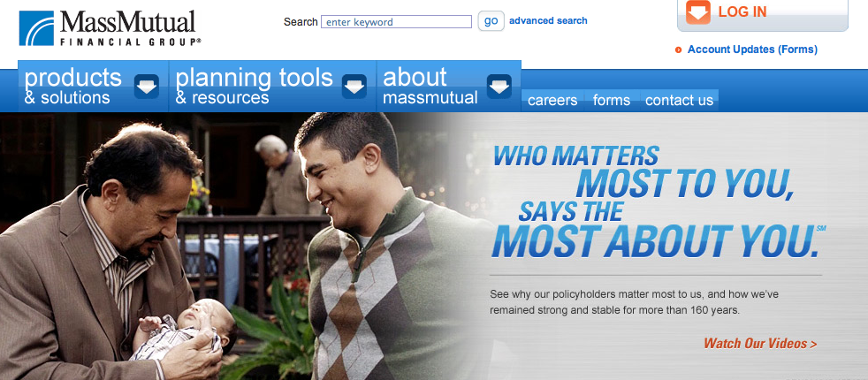Click the orange LOG IN arrow icon
This screenshot has height=380, width=868.
click(x=698, y=12)
